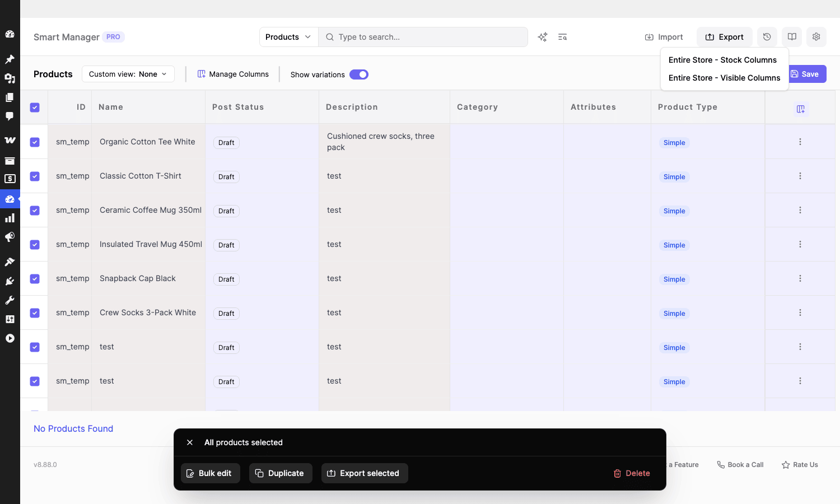
Task: Open the settings gear icon in header
Action: pyautogui.click(x=816, y=37)
